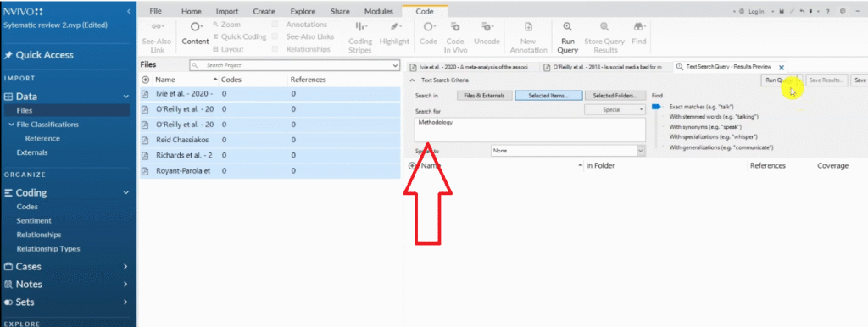Select Codes in navigation pane

[x=27, y=207]
